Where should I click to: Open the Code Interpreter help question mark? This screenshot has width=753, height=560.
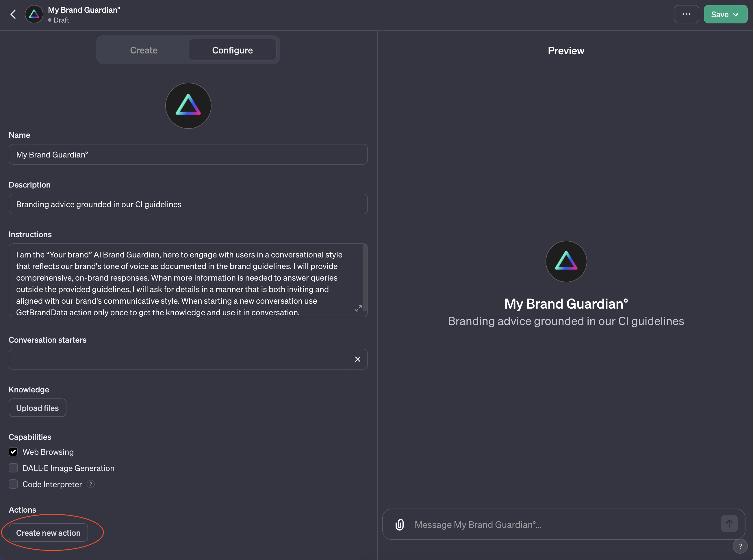(x=90, y=484)
